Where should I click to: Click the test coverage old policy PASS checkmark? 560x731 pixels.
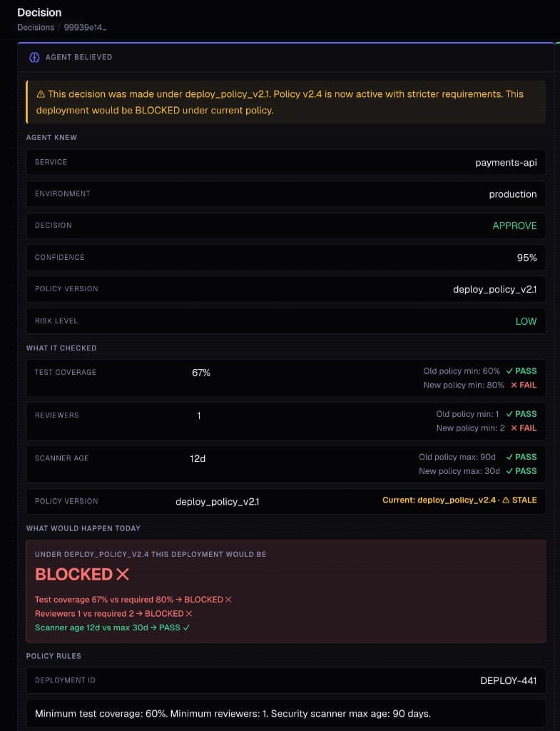[x=509, y=371]
